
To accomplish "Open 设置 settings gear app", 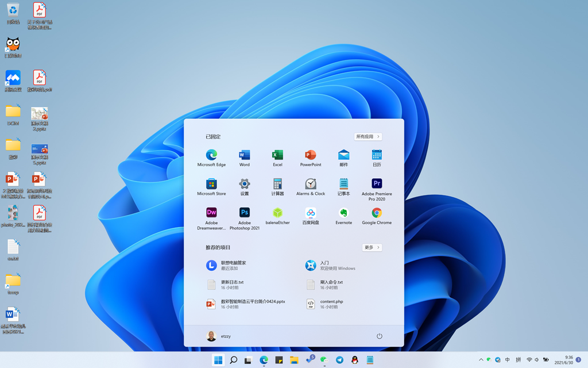I will point(245,187).
